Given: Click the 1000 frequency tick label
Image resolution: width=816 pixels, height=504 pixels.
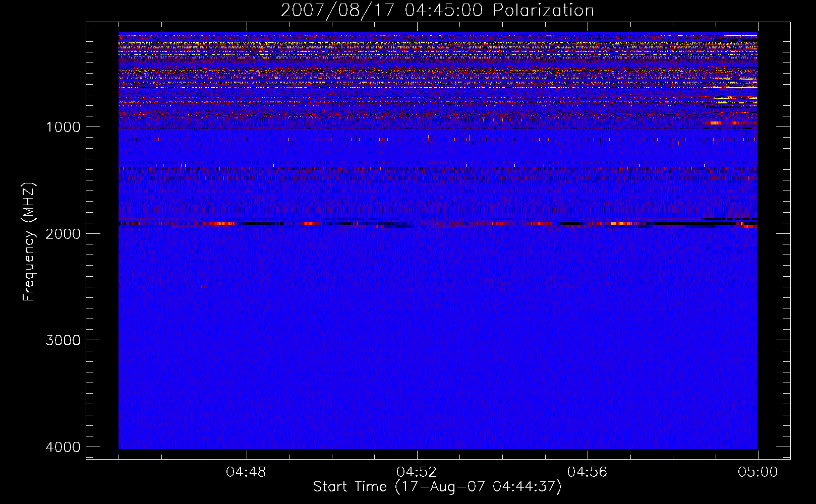Looking at the screenshot, I should (x=63, y=127).
